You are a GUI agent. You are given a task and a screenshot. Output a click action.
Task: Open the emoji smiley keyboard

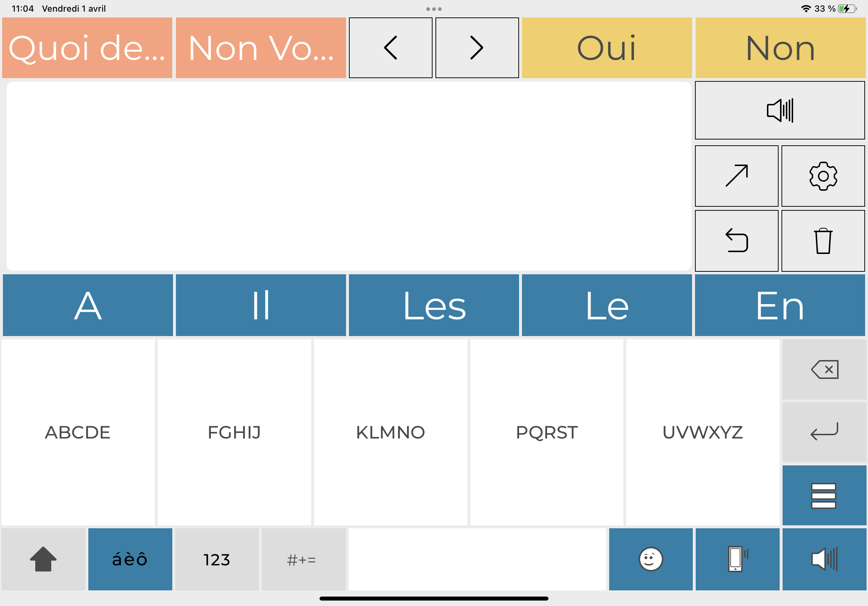click(x=651, y=559)
